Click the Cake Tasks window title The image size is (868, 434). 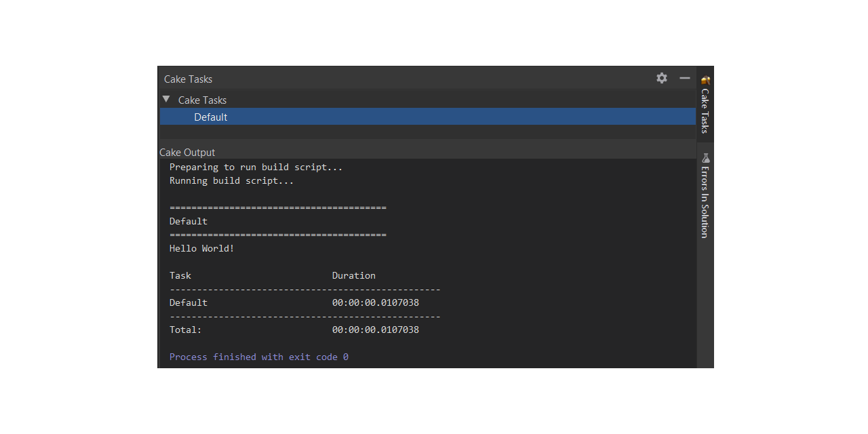pyautogui.click(x=188, y=79)
